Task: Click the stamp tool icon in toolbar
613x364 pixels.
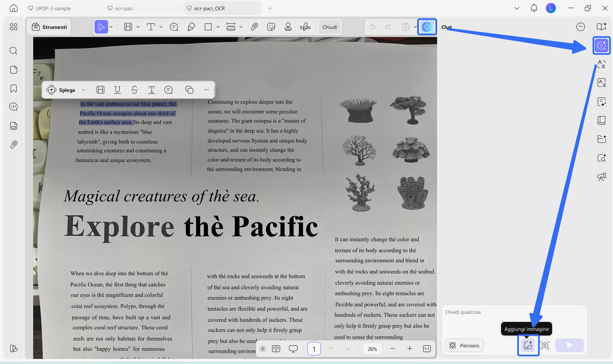Action: click(x=288, y=27)
